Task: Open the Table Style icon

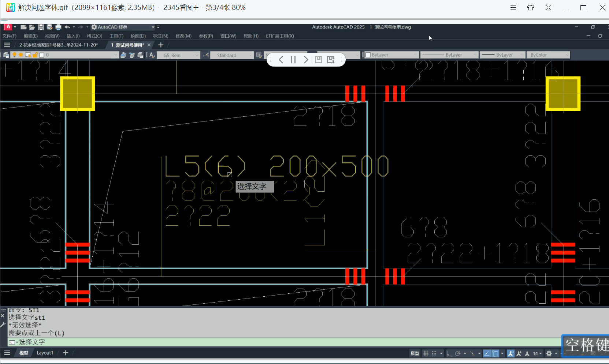Action: (259, 55)
